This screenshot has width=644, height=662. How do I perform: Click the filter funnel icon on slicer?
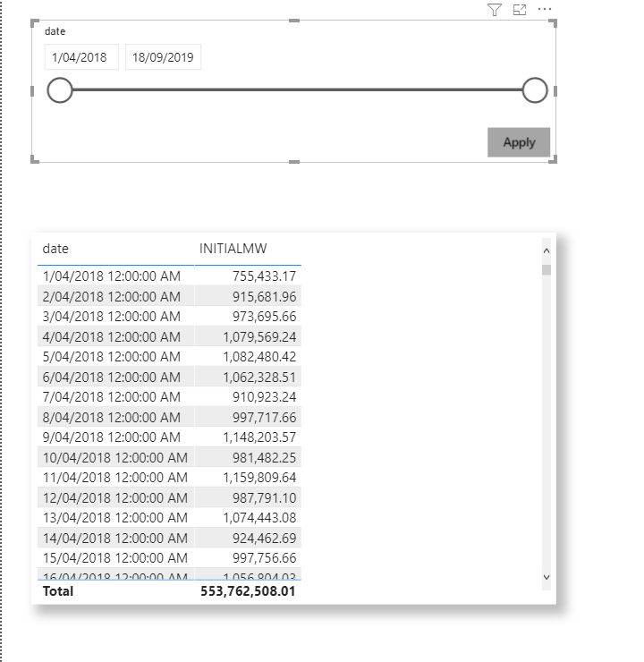coord(495,10)
